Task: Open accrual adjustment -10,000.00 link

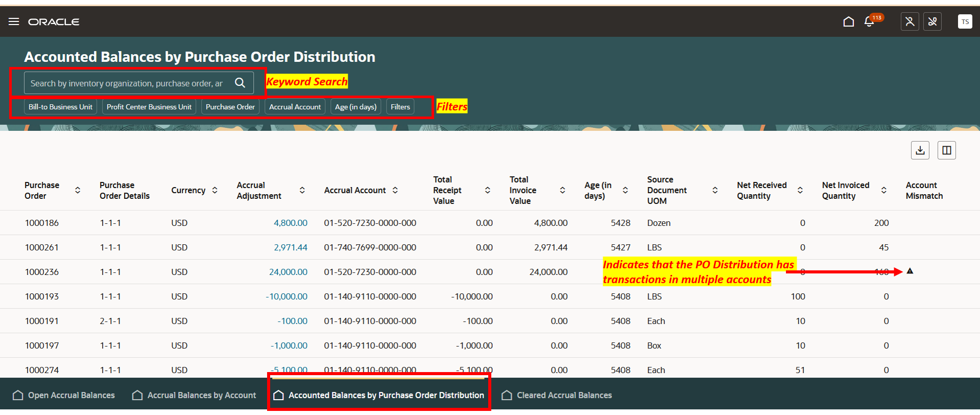Action: tap(286, 296)
